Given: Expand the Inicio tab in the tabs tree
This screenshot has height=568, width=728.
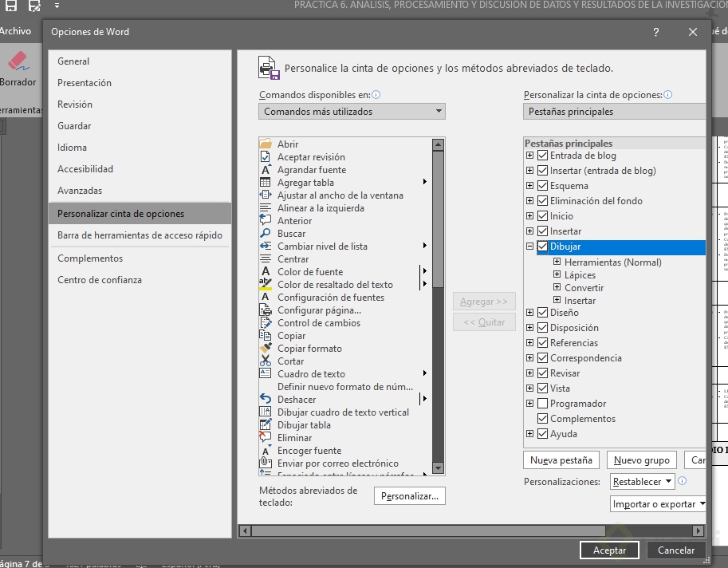Looking at the screenshot, I should click(530, 215).
